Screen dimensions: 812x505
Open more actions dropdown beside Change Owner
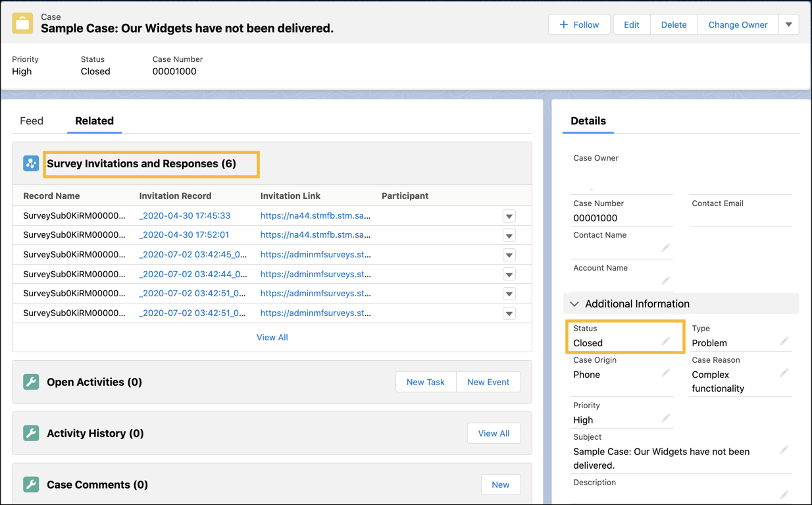(x=789, y=25)
